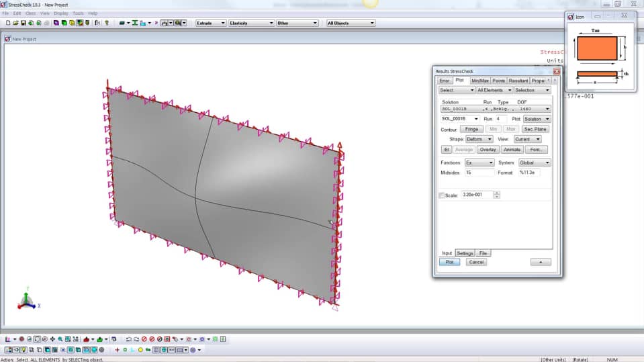Screen dimensions: 644x362
Task: Click the Fringe contour button
Action: (471, 129)
